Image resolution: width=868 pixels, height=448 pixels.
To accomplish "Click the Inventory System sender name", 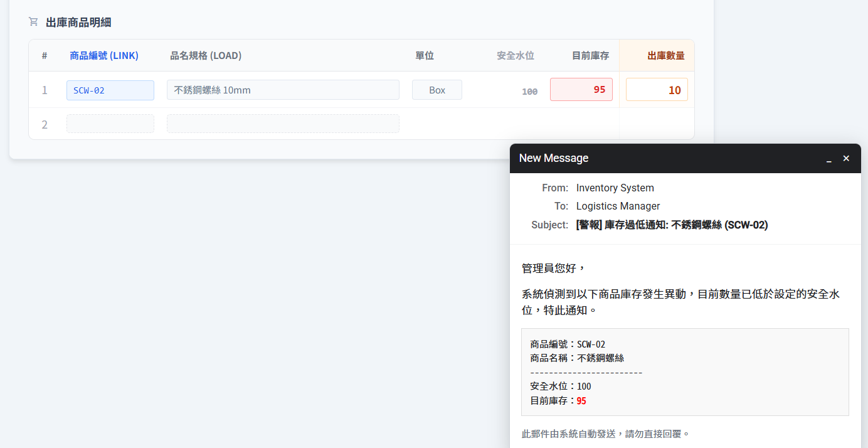I will point(615,188).
